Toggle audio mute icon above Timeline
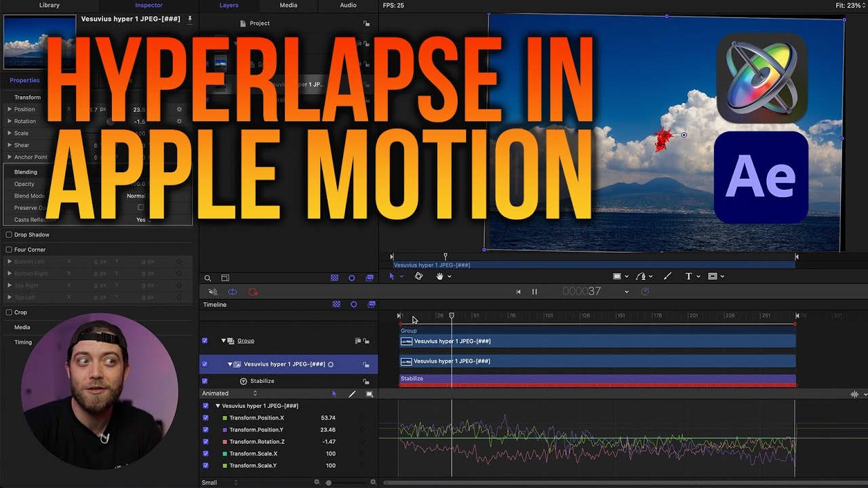The height and width of the screenshot is (488, 868). click(x=213, y=291)
